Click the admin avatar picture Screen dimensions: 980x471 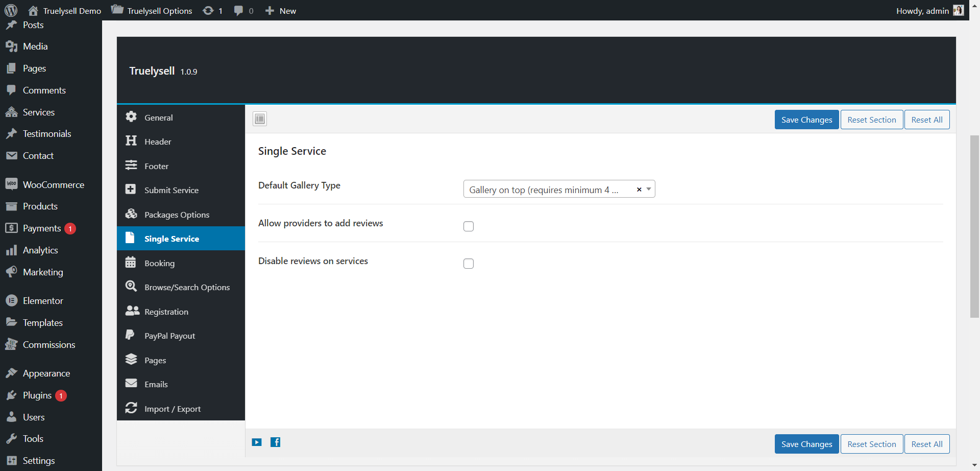958,11
